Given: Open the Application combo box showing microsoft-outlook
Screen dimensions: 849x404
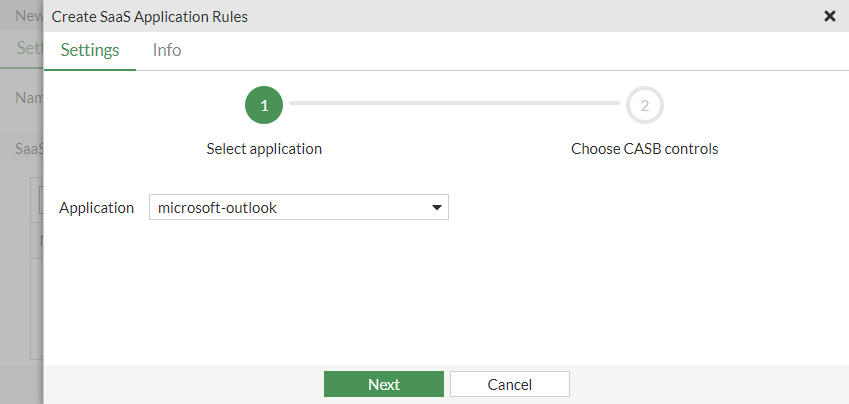Looking at the screenshot, I should (290, 208).
